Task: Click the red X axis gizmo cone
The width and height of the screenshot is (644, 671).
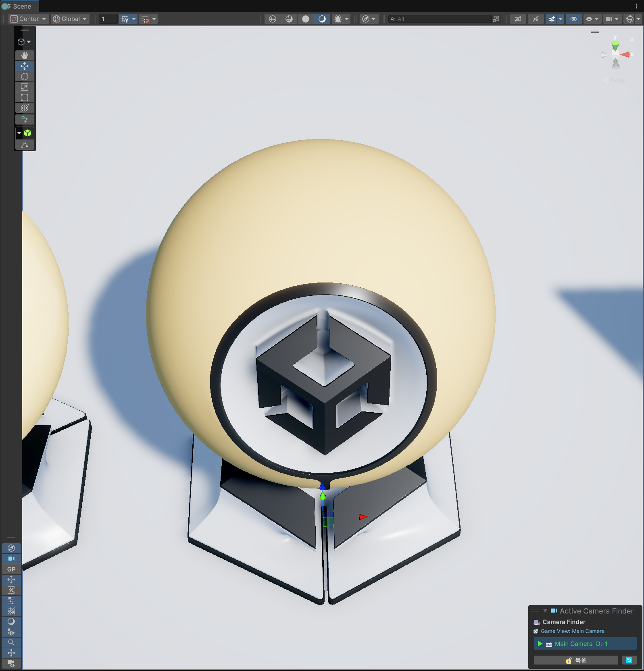Action: pyautogui.click(x=625, y=54)
